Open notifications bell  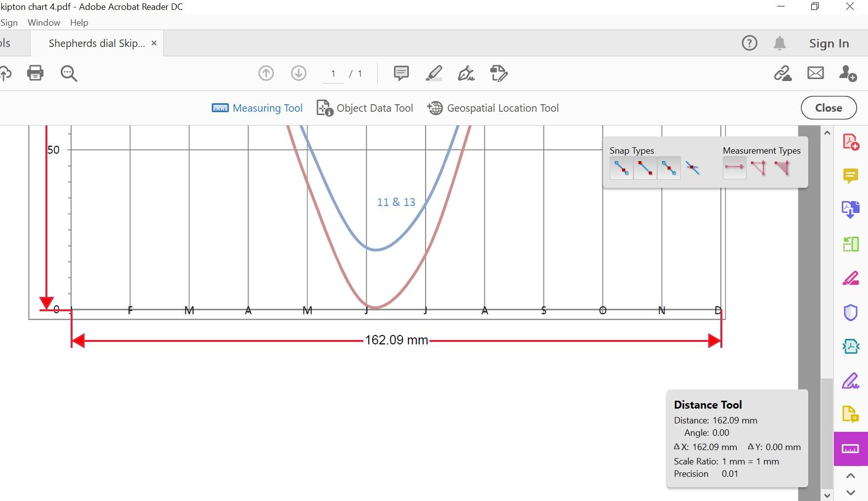click(x=780, y=43)
